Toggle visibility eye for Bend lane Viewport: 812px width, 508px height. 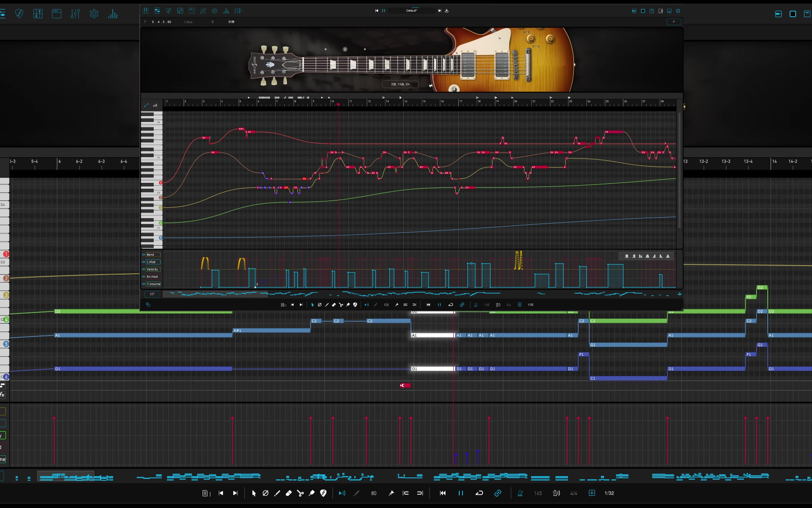pyautogui.click(x=144, y=255)
